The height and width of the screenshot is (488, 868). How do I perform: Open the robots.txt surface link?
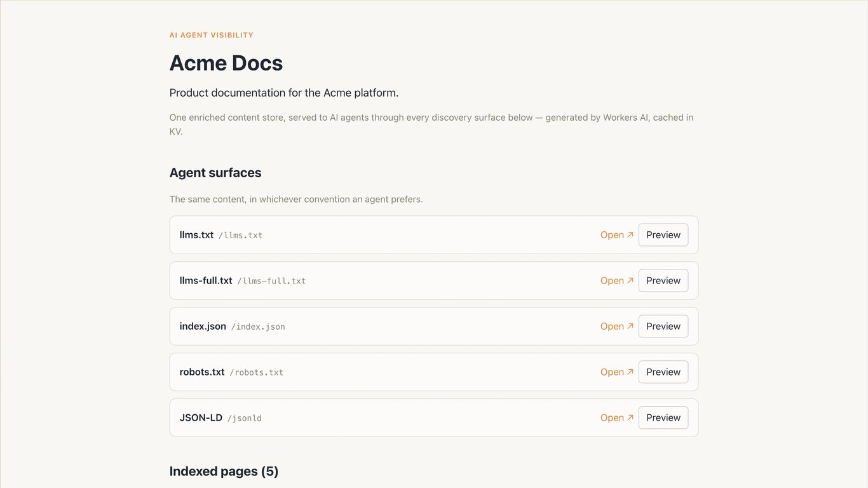tap(617, 372)
